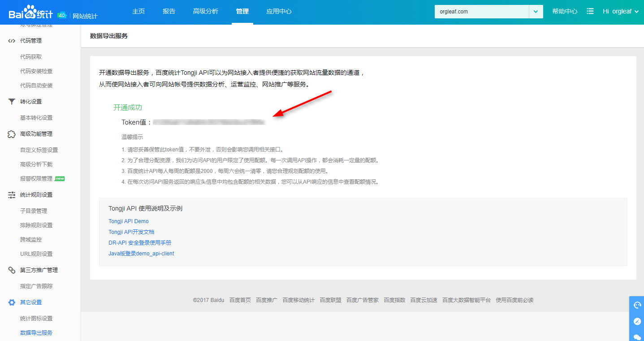Open Java版登录demo_api-client link

(141, 254)
